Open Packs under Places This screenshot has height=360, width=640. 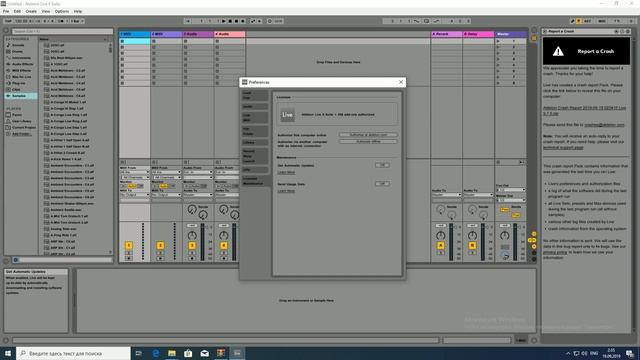point(17,115)
